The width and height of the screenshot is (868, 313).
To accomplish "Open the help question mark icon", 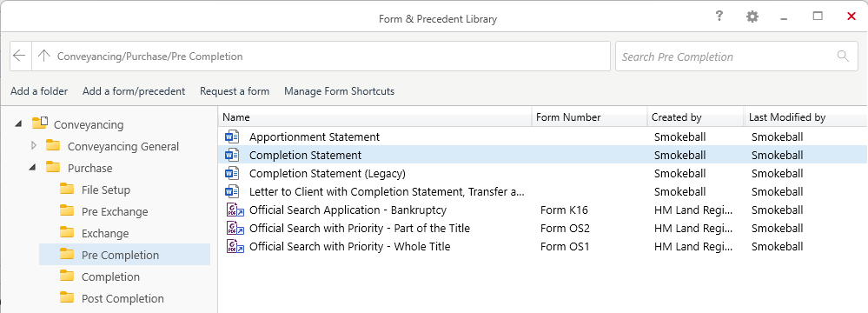I will (x=719, y=16).
